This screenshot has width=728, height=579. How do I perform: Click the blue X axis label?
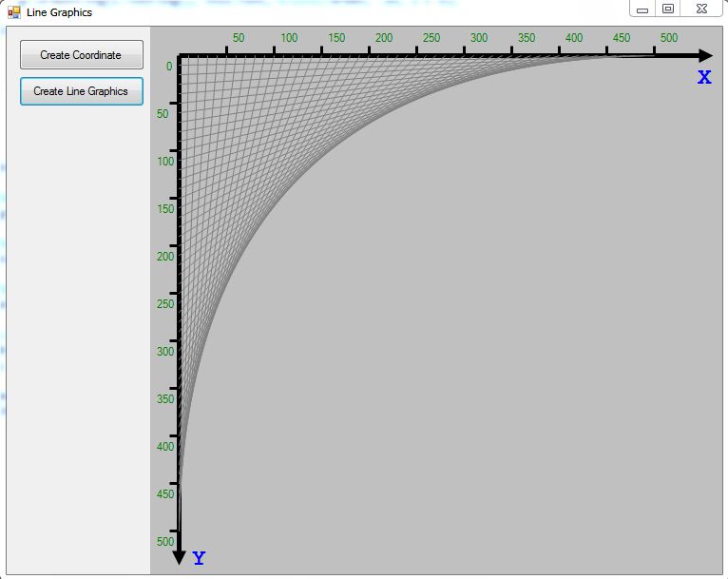pos(704,77)
